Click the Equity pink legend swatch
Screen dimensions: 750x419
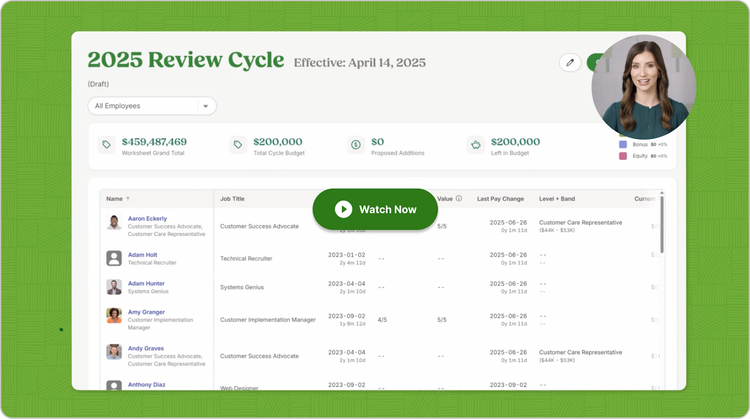(623, 156)
